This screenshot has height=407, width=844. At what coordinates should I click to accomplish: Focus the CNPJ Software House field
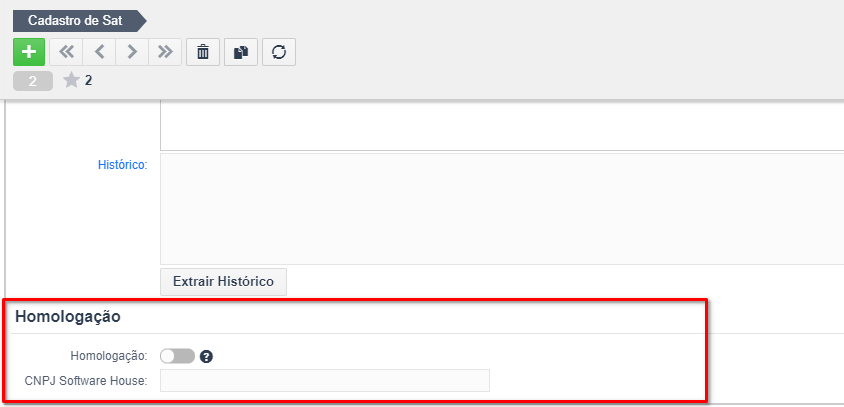325,381
